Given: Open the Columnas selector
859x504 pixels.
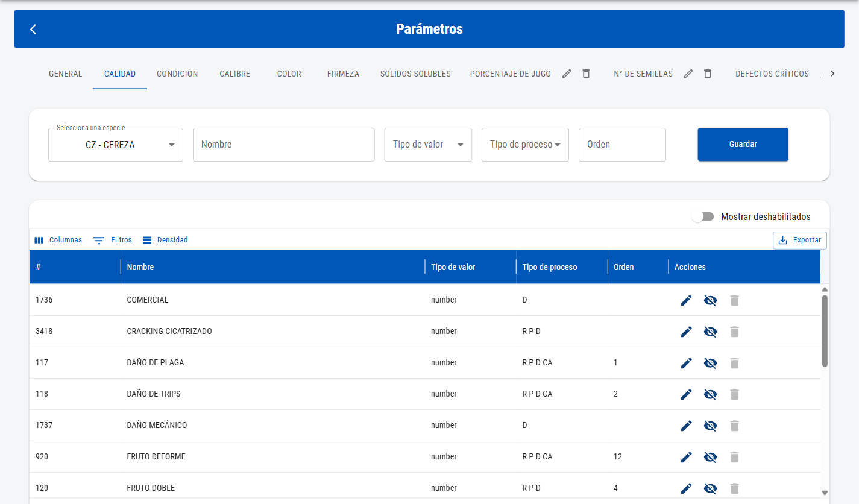Looking at the screenshot, I should coord(58,240).
